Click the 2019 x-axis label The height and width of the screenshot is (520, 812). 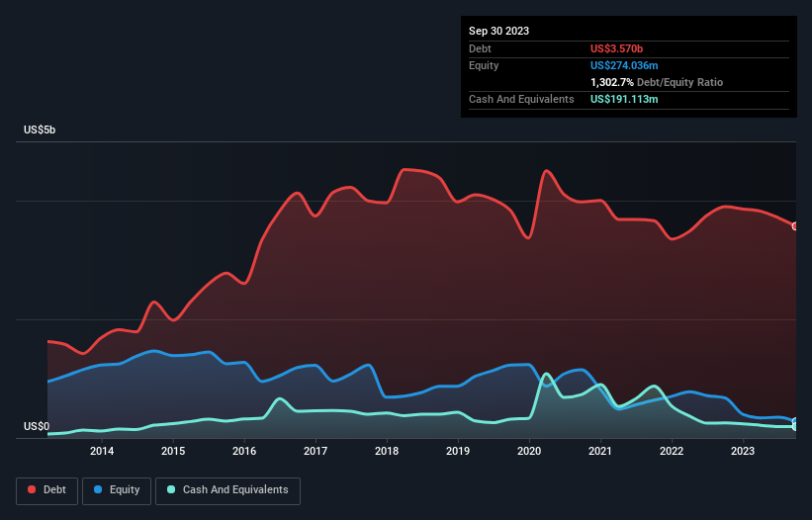tap(458, 451)
